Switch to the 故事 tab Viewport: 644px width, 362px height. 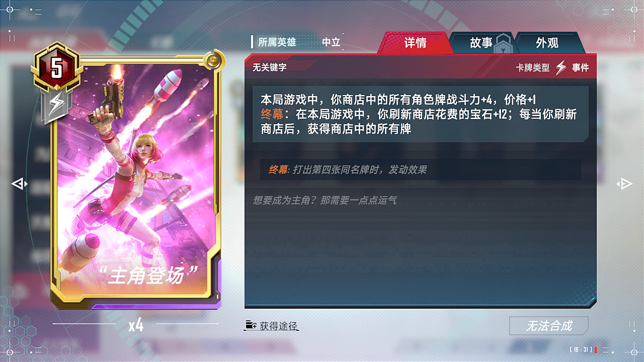481,43
